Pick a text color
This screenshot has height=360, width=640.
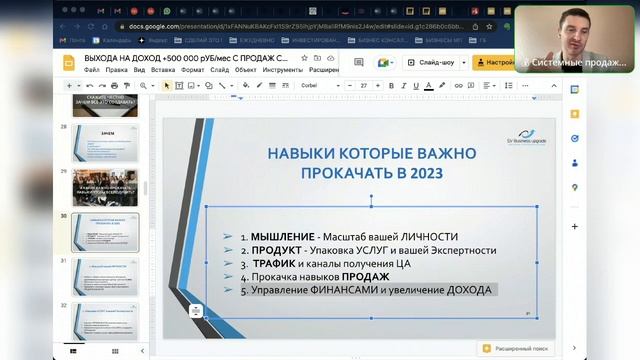click(429, 85)
